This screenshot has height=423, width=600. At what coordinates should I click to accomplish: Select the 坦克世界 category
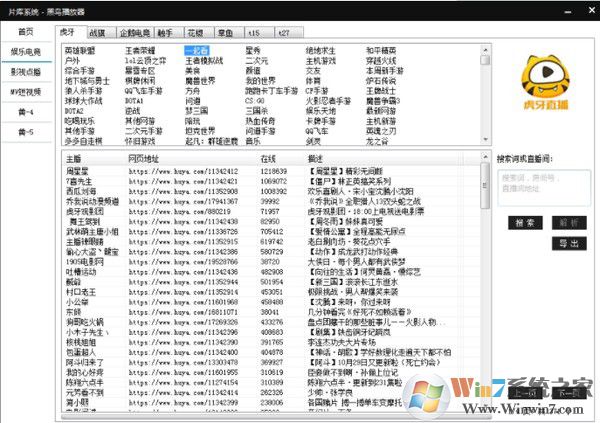coord(200,131)
